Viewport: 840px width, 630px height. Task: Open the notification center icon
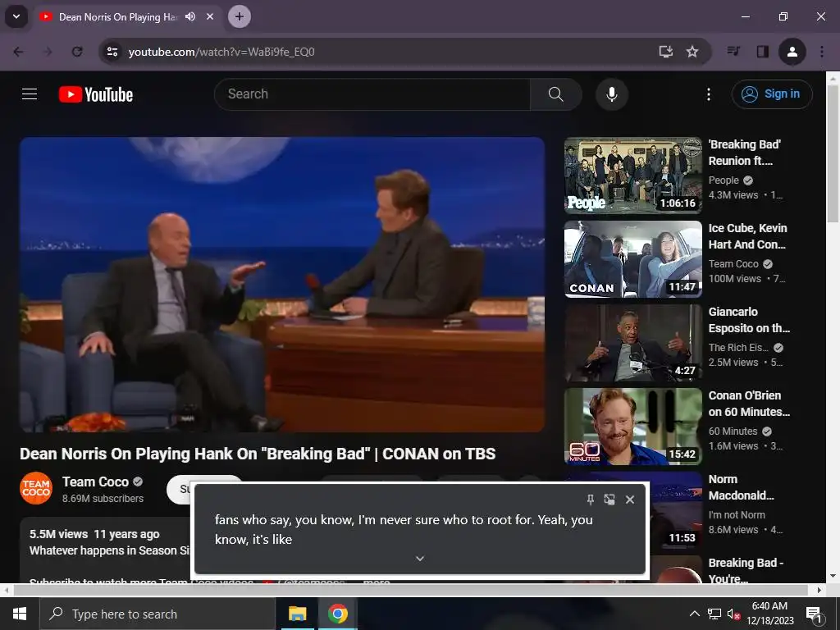click(x=814, y=614)
